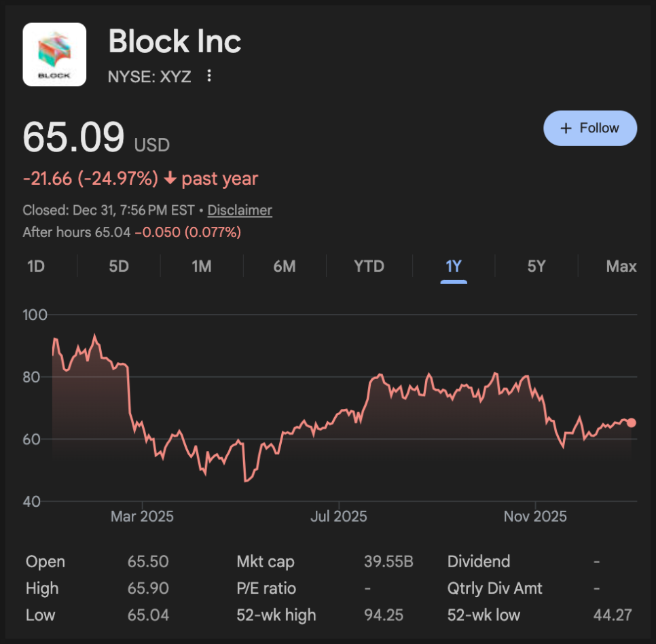Click the plus icon on Follow

click(566, 128)
